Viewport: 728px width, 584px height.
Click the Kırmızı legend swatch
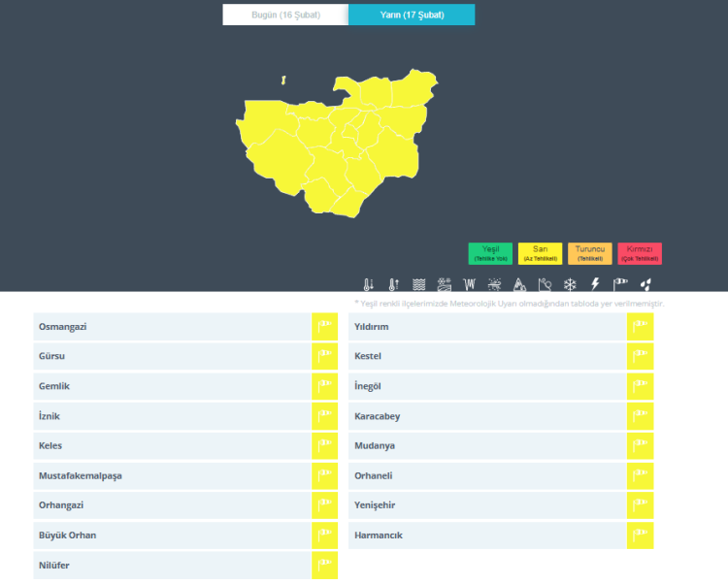click(640, 253)
